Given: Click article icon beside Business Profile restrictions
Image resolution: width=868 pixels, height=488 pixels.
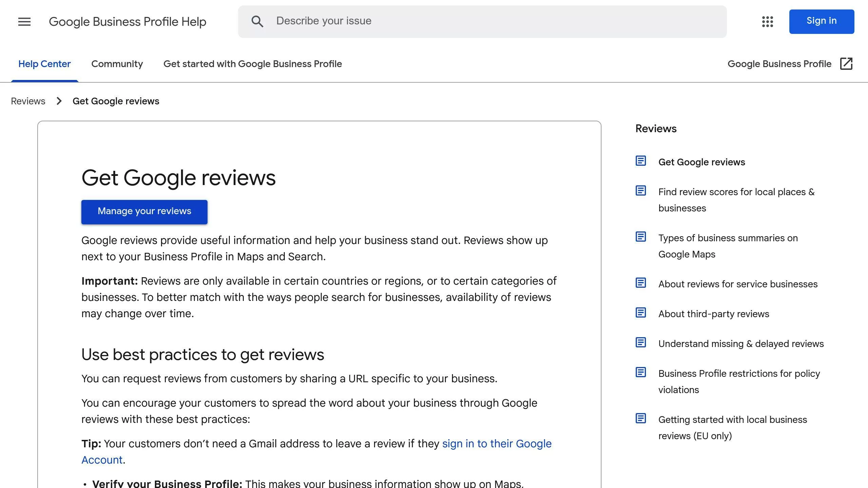Looking at the screenshot, I should (x=640, y=372).
